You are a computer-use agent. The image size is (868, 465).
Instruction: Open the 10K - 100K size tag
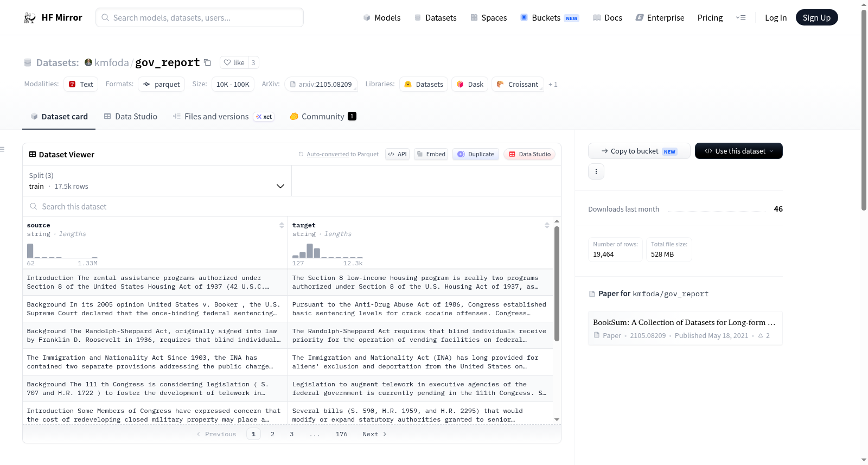click(x=233, y=84)
